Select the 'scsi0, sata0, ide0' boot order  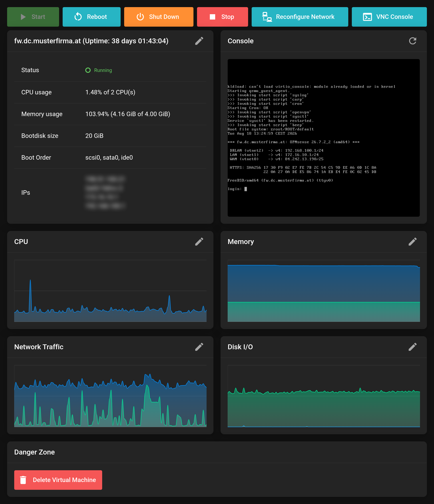109,157
